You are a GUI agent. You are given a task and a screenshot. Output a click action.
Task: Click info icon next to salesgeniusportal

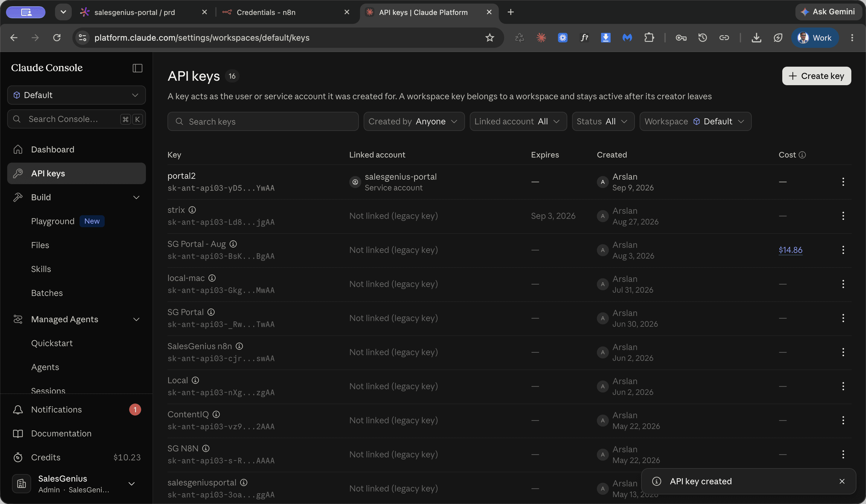click(x=244, y=482)
